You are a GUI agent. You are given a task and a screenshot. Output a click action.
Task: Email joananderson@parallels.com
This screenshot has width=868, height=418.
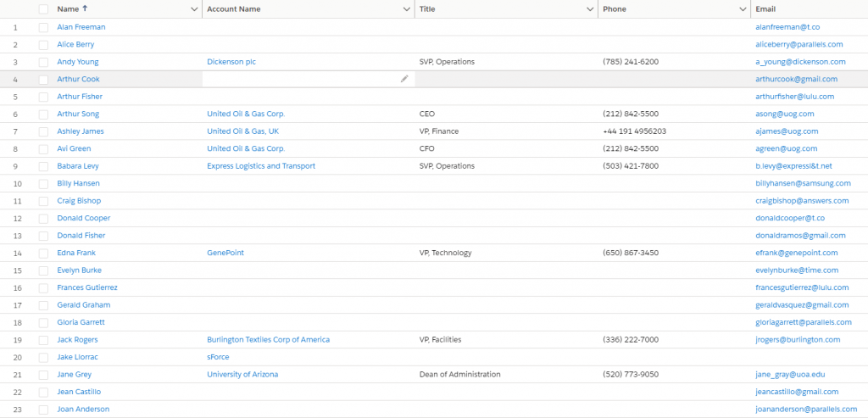[807, 410]
